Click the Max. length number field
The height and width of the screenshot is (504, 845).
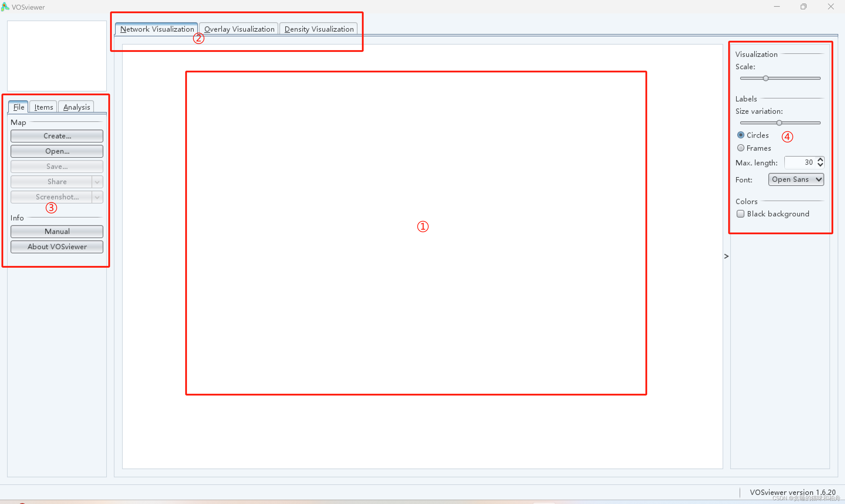tap(800, 162)
